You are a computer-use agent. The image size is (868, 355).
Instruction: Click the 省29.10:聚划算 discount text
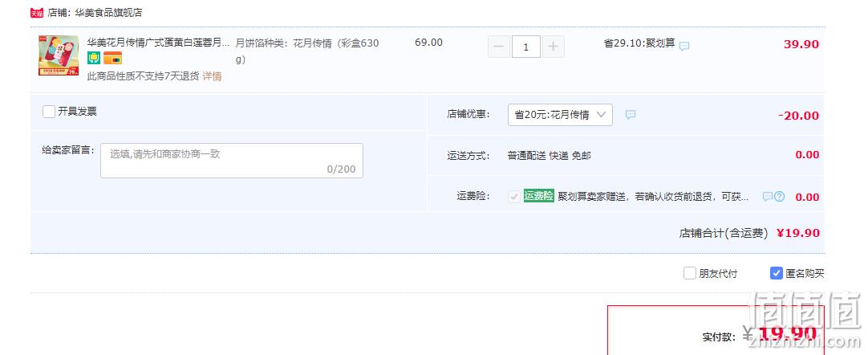click(x=639, y=43)
